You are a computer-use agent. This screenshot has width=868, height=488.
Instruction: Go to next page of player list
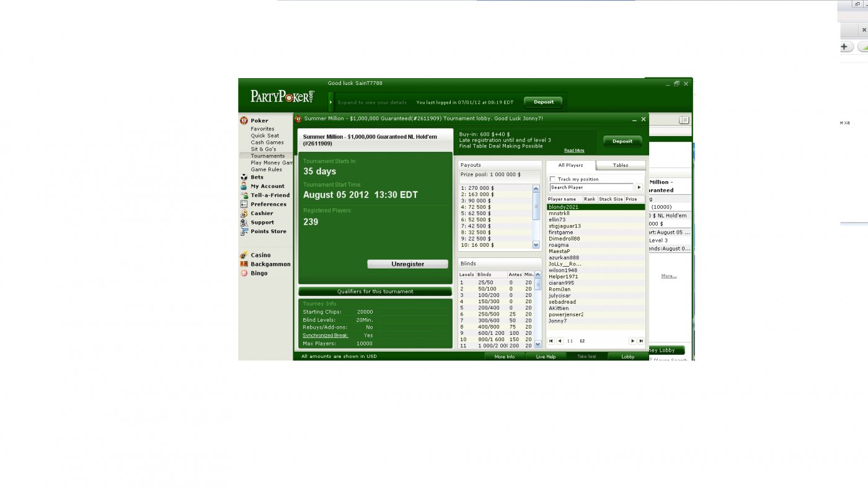632,341
